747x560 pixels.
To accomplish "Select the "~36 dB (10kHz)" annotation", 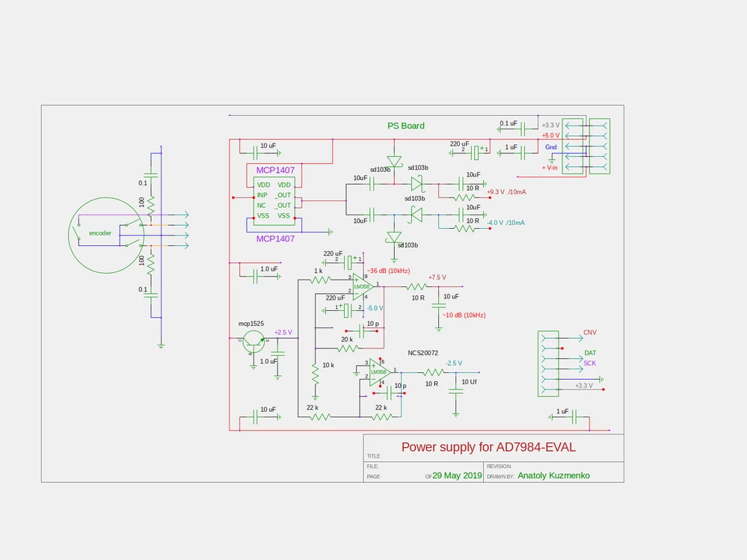I will (388, 271).
